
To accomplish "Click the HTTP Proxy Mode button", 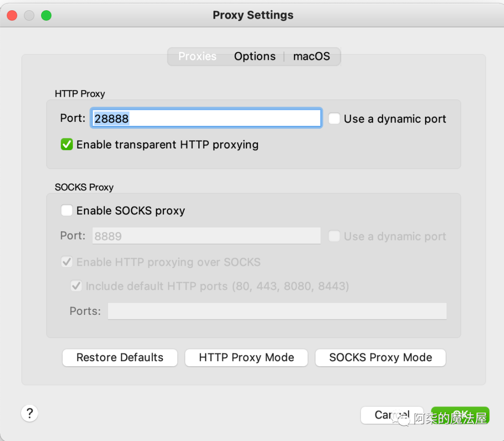I will coord(246,358).
